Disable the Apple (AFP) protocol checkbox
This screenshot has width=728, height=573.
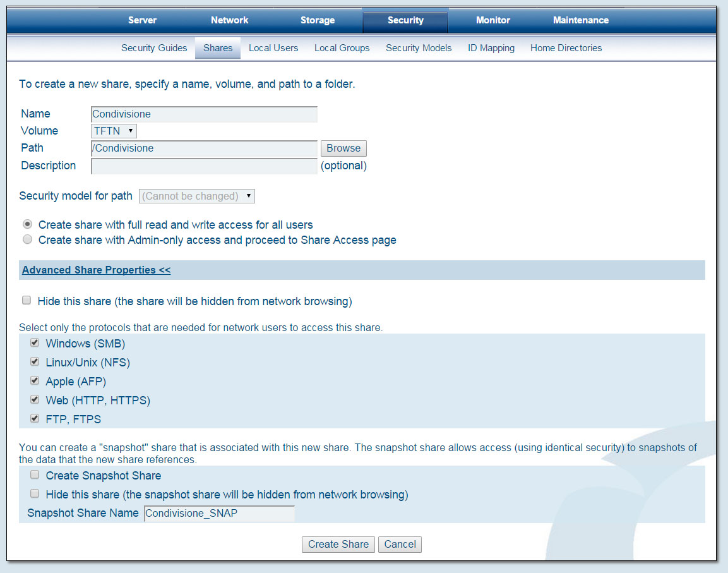coord(35,381)
